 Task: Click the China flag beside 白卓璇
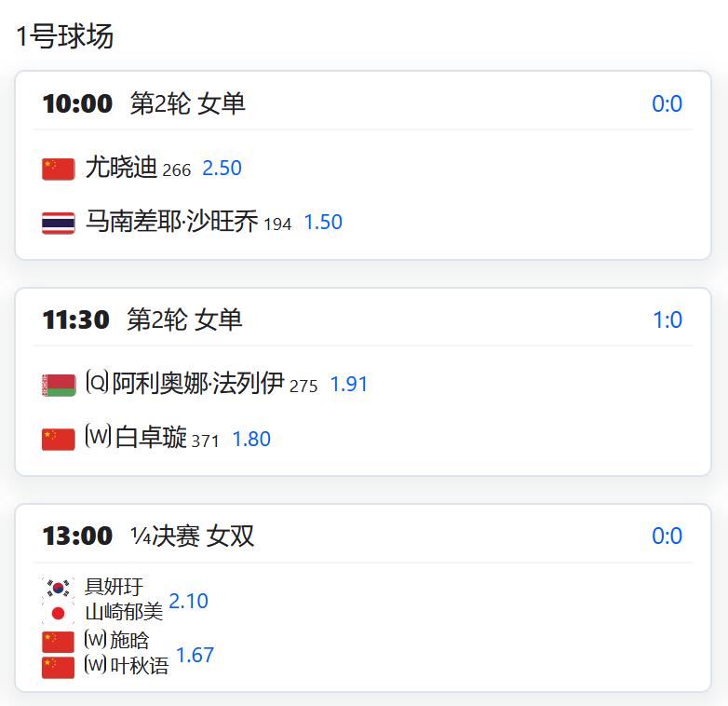58,440
